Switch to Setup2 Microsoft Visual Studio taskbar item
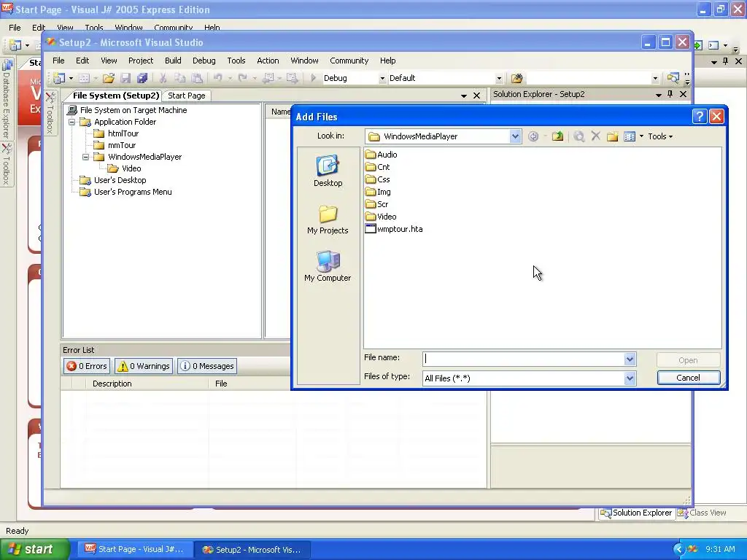The height and width of the screenshot is (560, 747). pyautogui.click(x=252, y=550)
